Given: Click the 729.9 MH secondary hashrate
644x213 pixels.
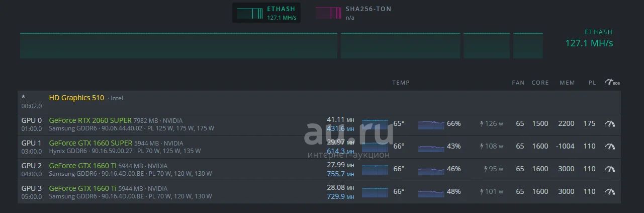Looking at the screenshot, I should coord(340,196).
